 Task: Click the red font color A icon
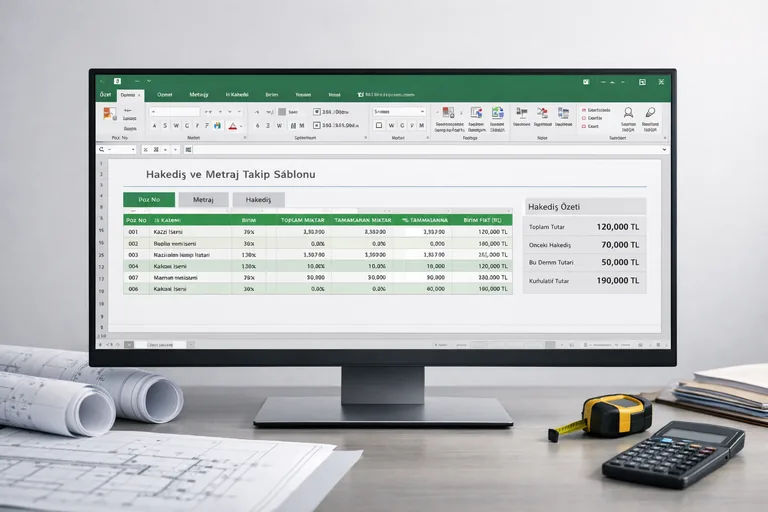pos(233,126)
